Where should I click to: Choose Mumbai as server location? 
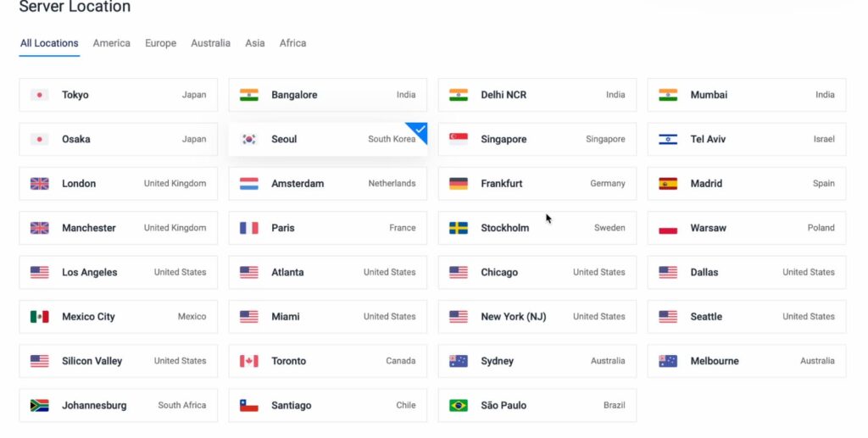(x=746, y=95)
